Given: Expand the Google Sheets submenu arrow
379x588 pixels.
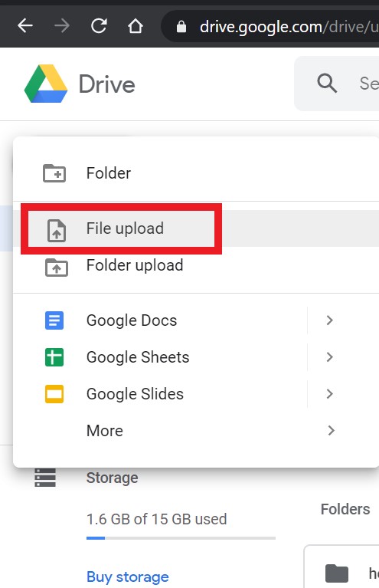Looking at the screenshot, I should pos(329,357).
